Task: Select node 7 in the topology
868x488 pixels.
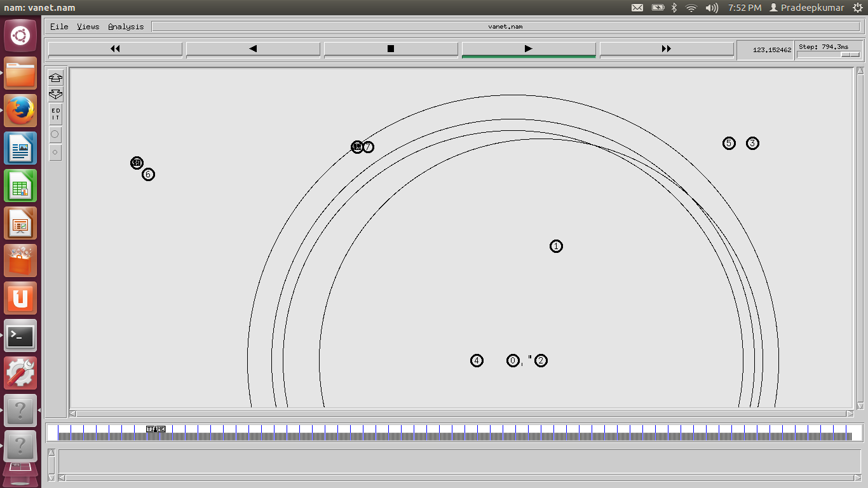Action: [368, 147]
